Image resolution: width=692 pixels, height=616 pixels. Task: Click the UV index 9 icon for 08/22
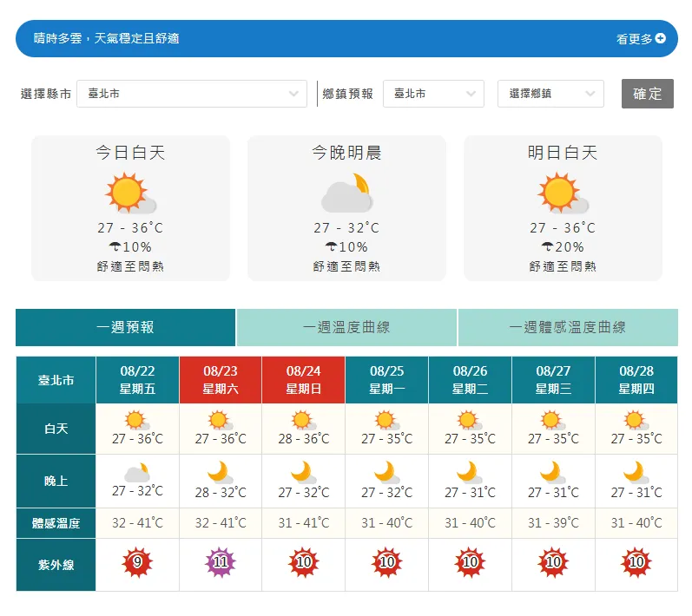pos(137,562)
